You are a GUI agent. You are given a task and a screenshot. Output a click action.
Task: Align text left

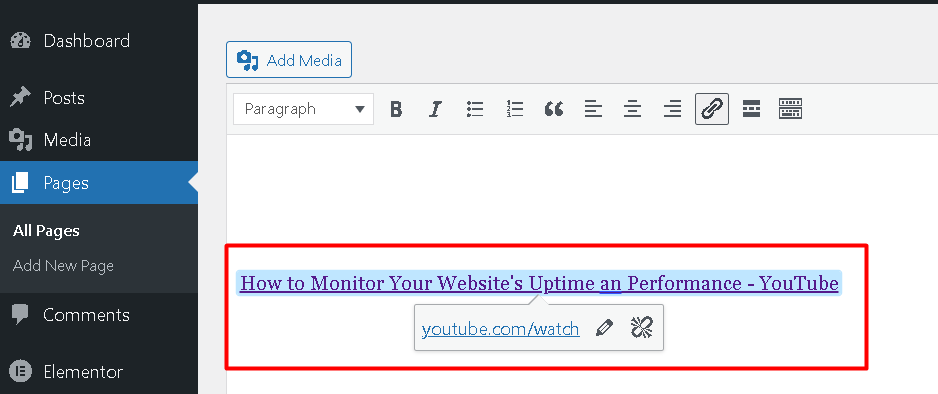click(593, 109)
